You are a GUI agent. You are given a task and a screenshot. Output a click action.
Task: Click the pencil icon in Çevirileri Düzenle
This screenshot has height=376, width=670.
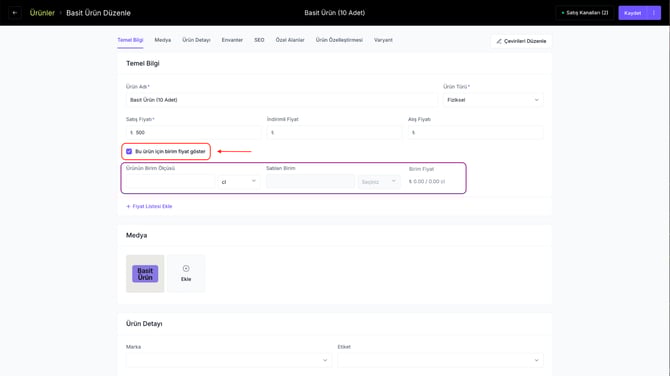click(x=499, y=41)
